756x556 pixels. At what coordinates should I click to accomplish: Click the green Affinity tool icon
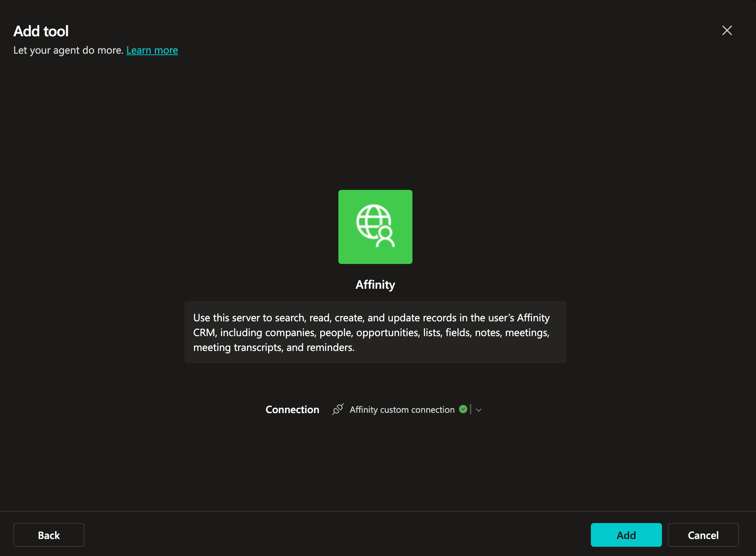375,227
